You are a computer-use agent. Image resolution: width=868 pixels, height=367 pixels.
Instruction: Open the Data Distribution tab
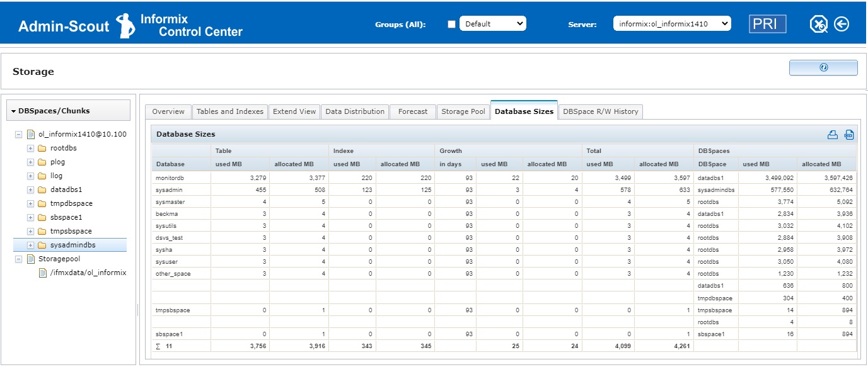point(355,111)
